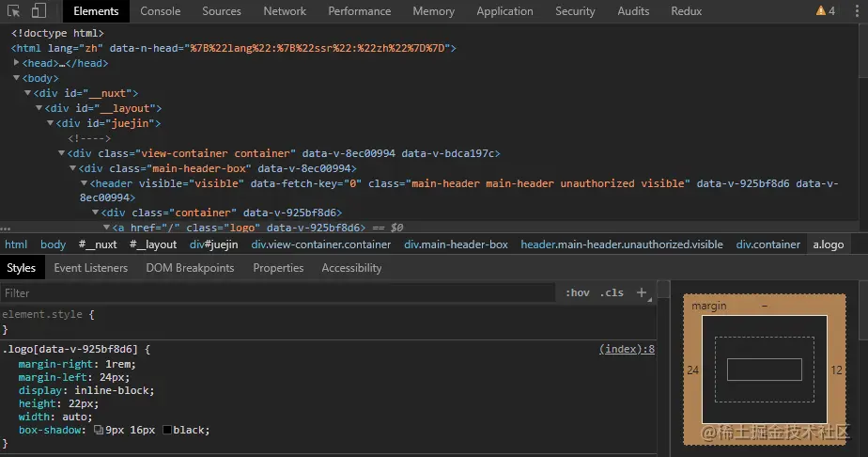The image size is (868, 457).
Task: Click the .logo[data-v-925bf8d6] selector
Action: coord(70,349)
